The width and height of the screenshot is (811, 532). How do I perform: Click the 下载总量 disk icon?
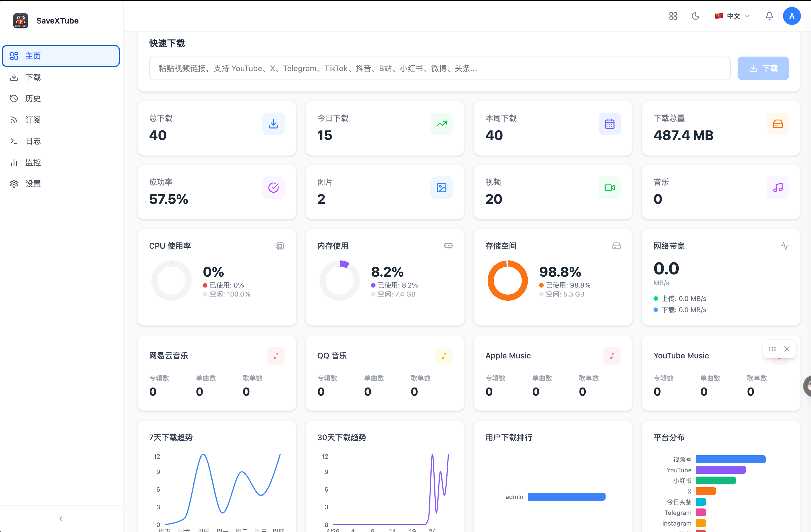click(x=778, y=123)
